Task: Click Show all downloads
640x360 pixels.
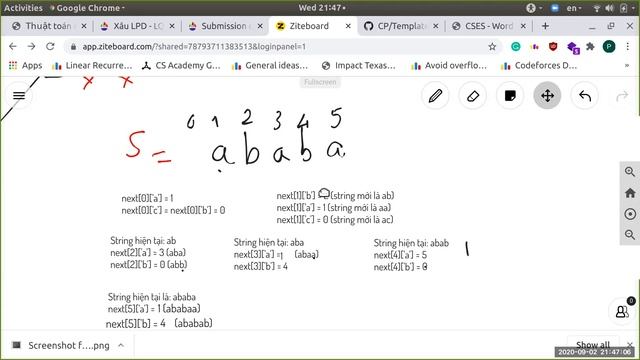Action: pyautogui.click(x=593, y=345)
